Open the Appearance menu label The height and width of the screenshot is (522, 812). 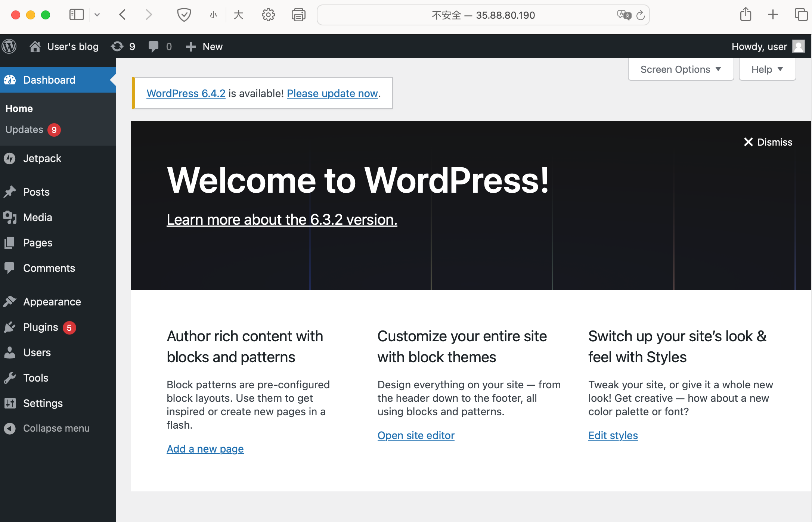point(52,302)
